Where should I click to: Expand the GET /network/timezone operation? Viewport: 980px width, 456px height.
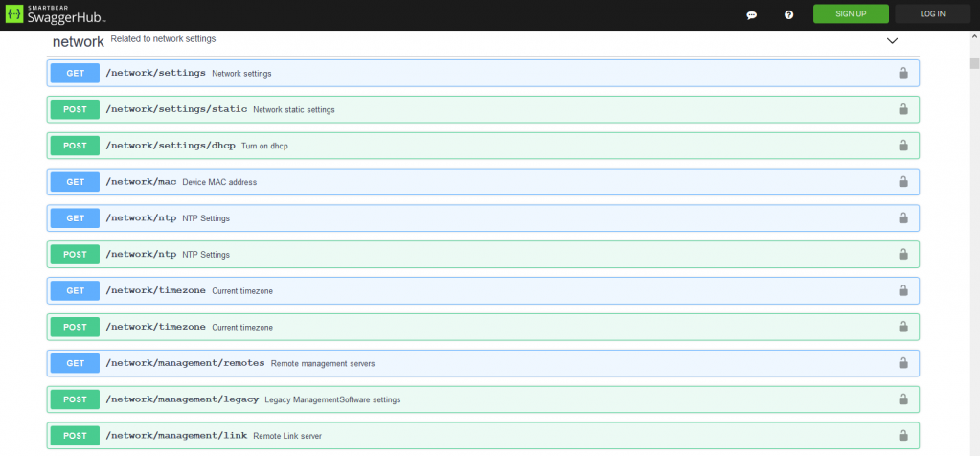(479, 290)
